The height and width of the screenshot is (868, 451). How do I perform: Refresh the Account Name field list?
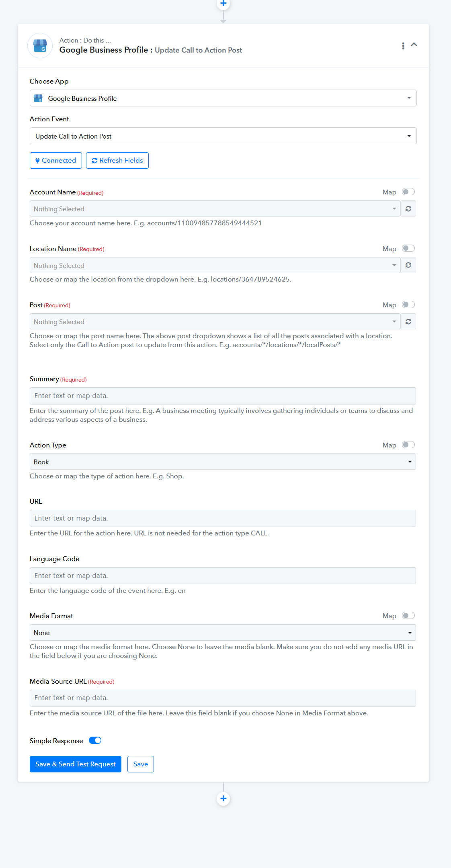[x=408, y=209]
